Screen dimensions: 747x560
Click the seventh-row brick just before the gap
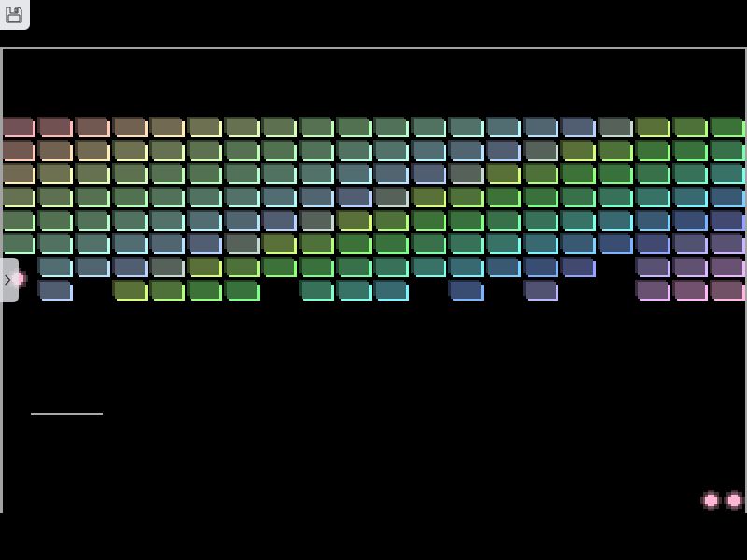click(578, 267)
